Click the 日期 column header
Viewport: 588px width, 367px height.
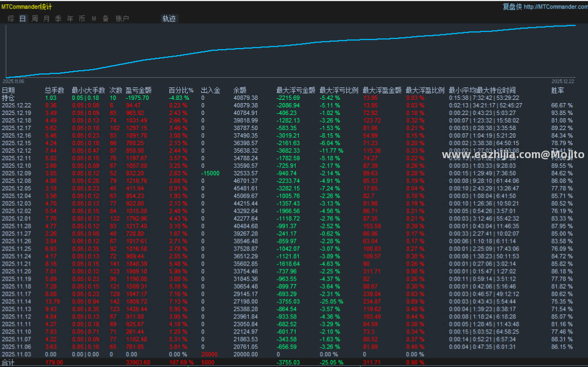click(x=8, y=91)
